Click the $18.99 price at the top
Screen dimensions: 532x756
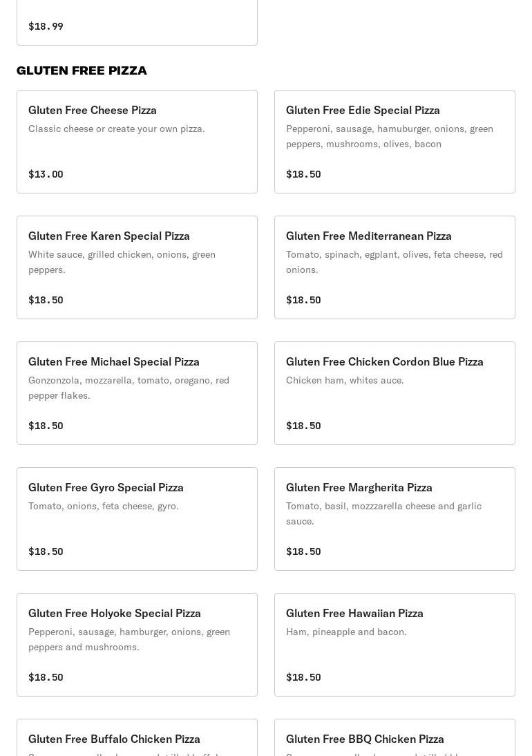[46, 26]
